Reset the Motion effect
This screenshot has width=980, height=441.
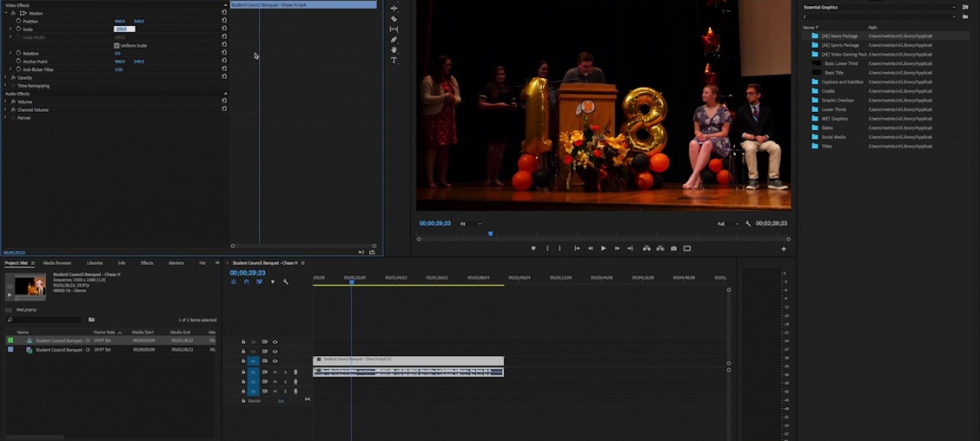(x=224, y=12)
